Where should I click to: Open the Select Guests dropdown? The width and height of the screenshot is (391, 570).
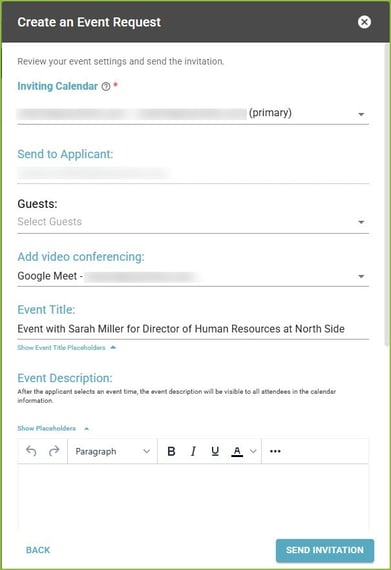193,222
